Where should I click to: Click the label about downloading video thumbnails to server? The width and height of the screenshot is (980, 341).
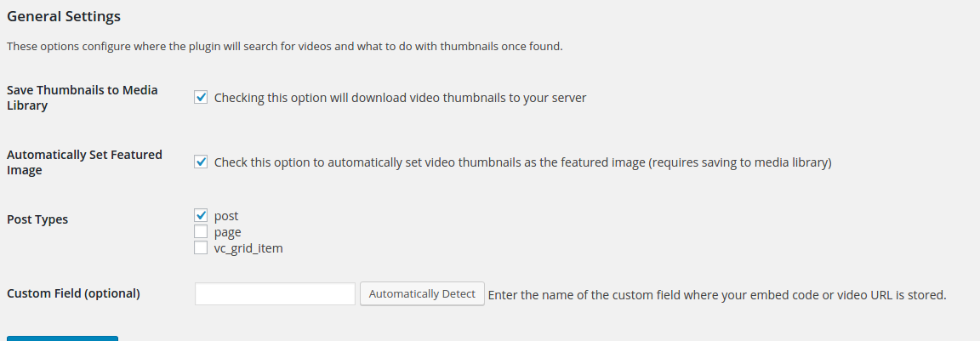[400, 98]
